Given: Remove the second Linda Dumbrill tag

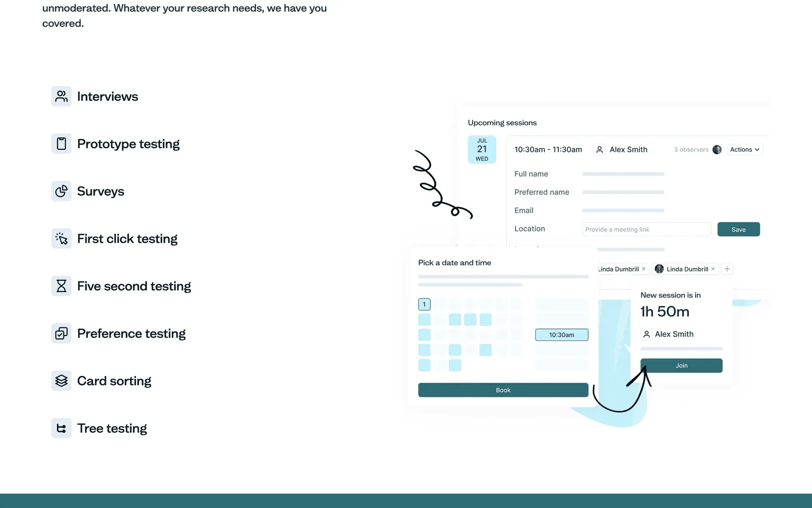Looking at the screenshot, I should point(713,269).
